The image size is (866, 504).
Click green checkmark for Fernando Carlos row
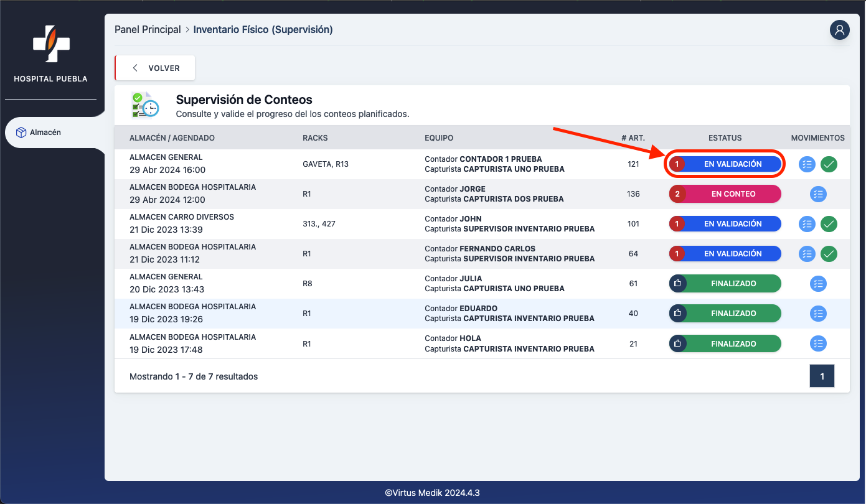point(829,254)
